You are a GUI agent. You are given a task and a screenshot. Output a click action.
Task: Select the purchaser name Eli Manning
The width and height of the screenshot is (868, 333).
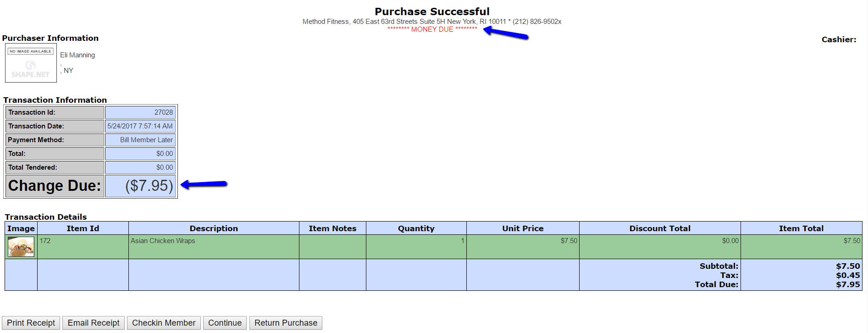(x=77, y=55)
